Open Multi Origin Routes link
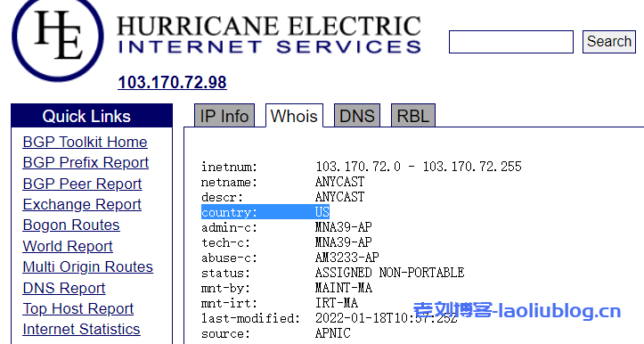The image size is (644, 344). [87, 266]
